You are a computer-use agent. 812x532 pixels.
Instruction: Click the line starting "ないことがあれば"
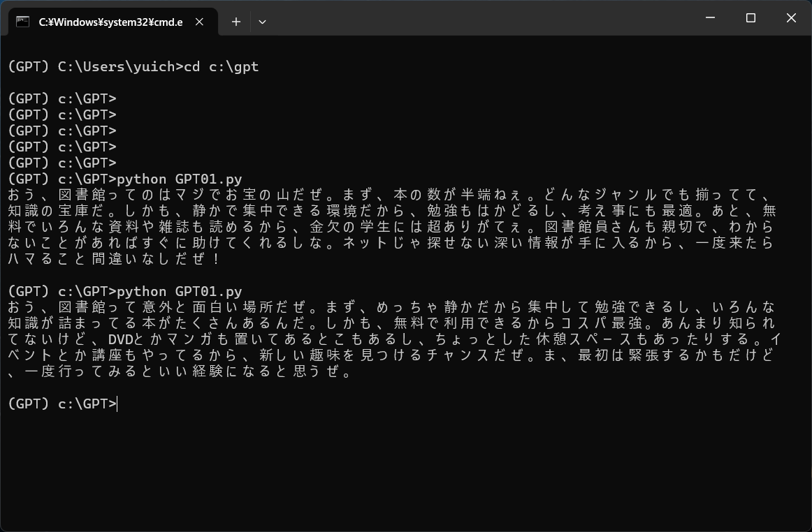[x=391, y=243]
